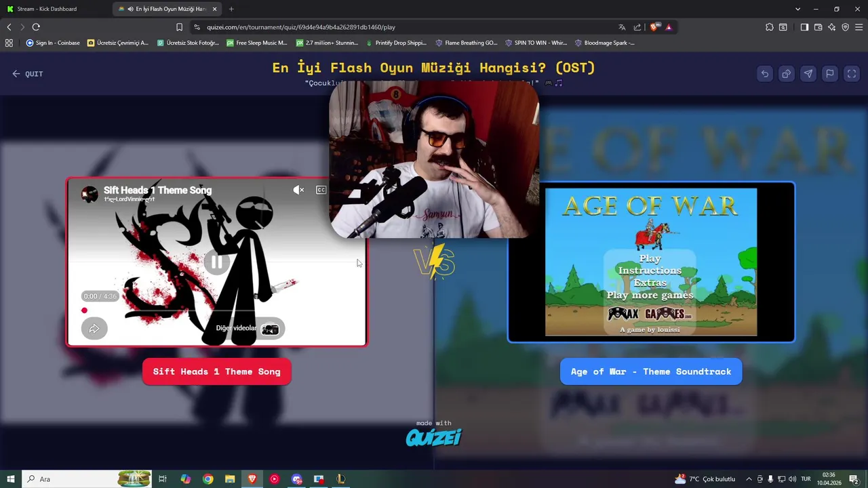This screenshot has width=868, height=488.
Task: Click the paper plane share icon
Action: point(808,74)
